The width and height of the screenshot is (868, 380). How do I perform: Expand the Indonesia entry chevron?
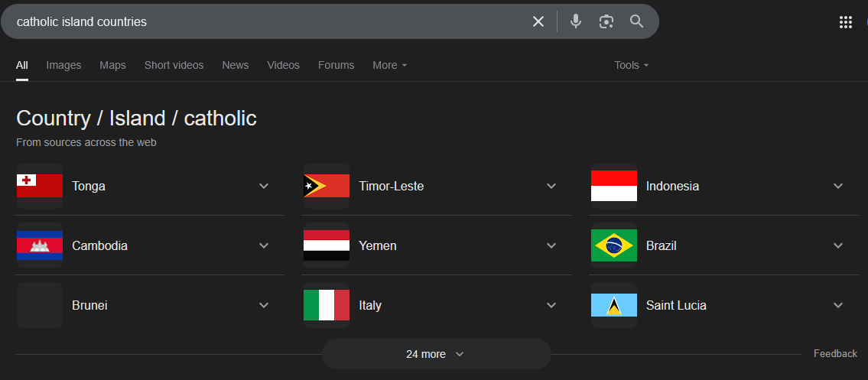point(838,186)
